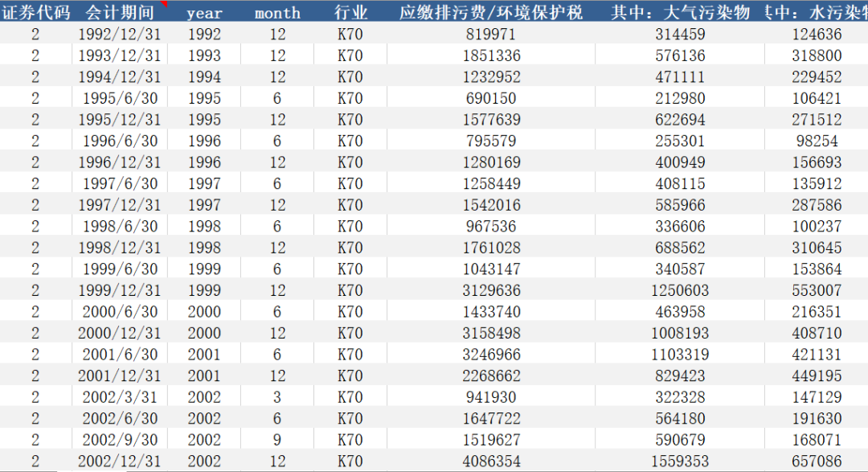
Task: Select water pollutant value 318800
Action: click(x=817, y=56)
